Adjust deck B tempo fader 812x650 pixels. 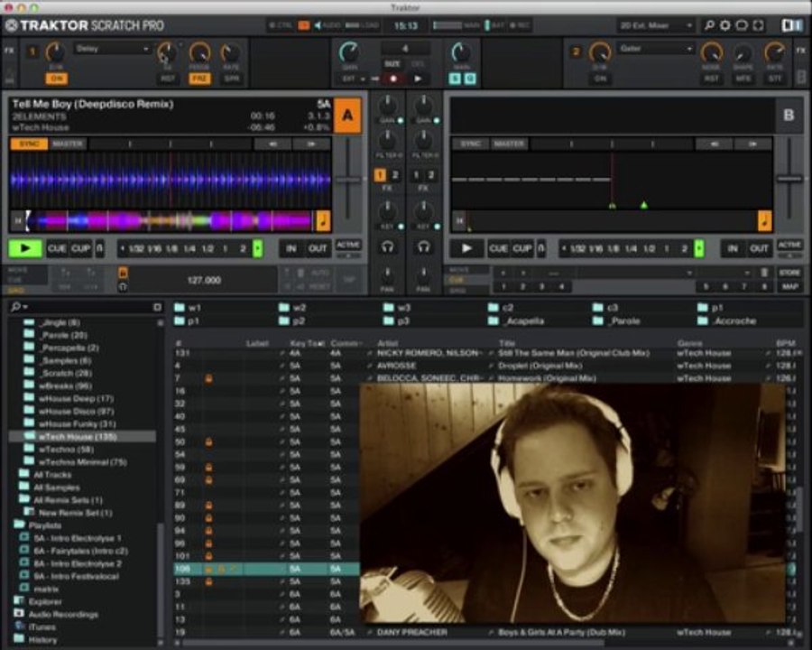pos(789,179)
